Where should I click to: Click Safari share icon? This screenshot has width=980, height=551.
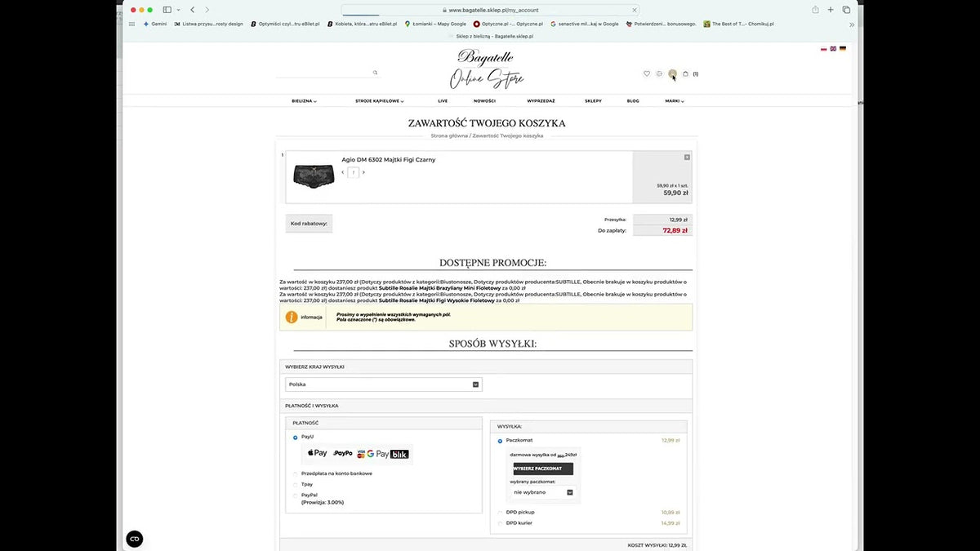tap(815, 10)
